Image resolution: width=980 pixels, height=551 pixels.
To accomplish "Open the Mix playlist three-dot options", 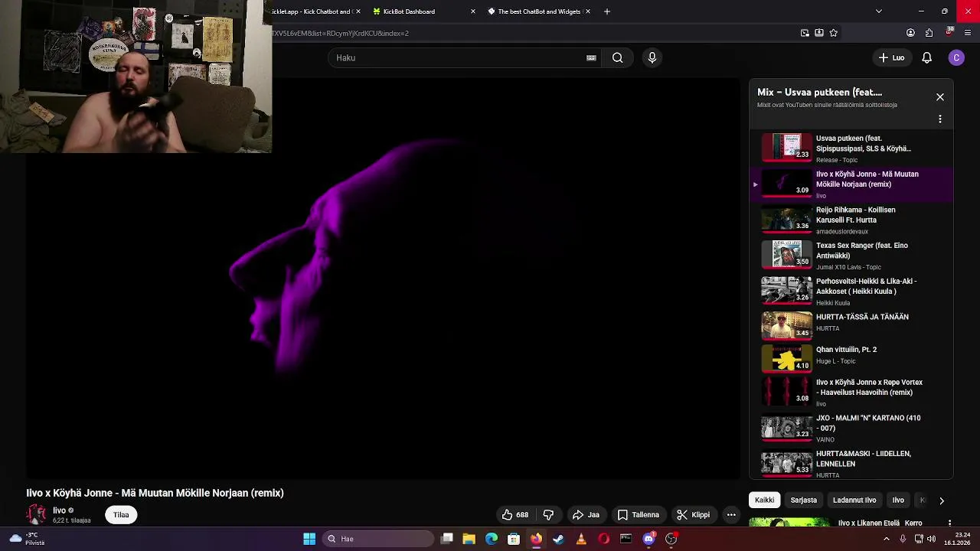I will (x=940, y=119).
